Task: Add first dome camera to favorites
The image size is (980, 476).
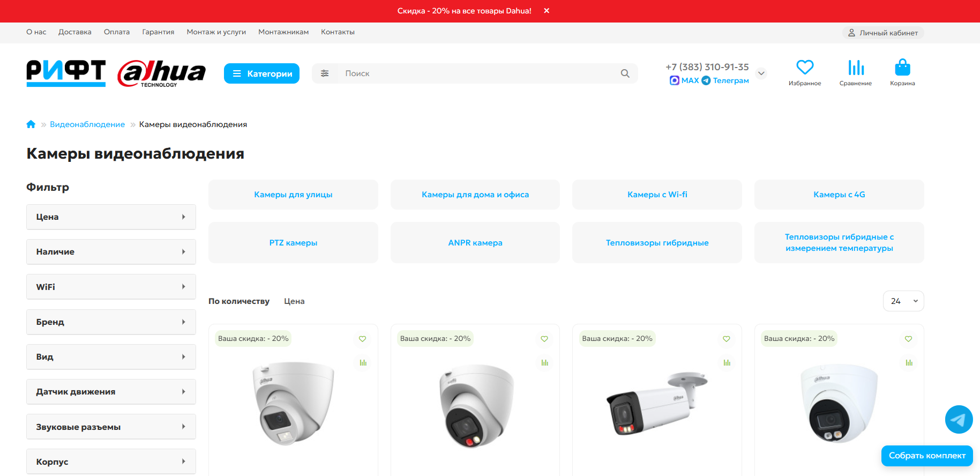Action: 362,339
